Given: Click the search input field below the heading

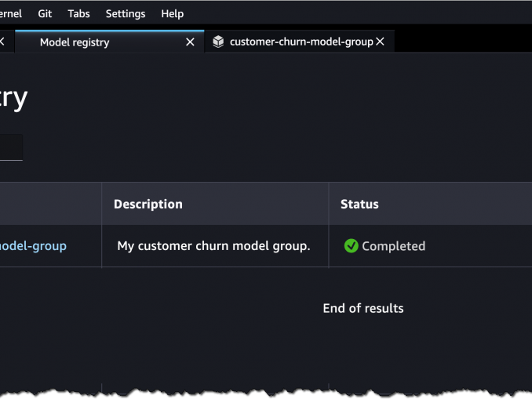Looking at the screenshot, I should click(x=10, y=147).
